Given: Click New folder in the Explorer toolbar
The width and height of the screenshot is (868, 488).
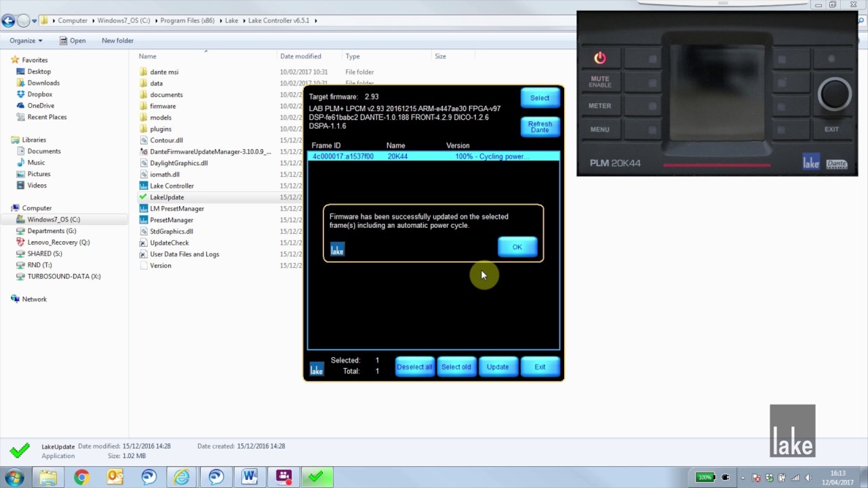Looking at the screenshot, I should 117,41.
